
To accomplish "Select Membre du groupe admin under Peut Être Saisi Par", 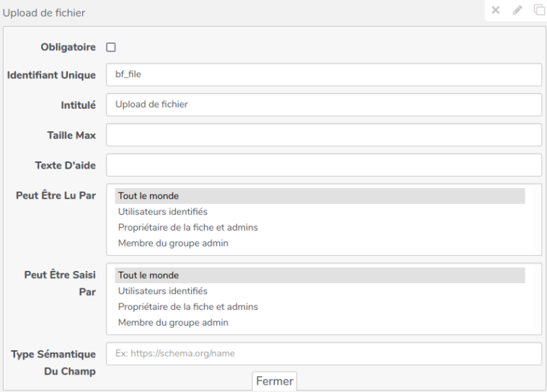I will 320,322.
